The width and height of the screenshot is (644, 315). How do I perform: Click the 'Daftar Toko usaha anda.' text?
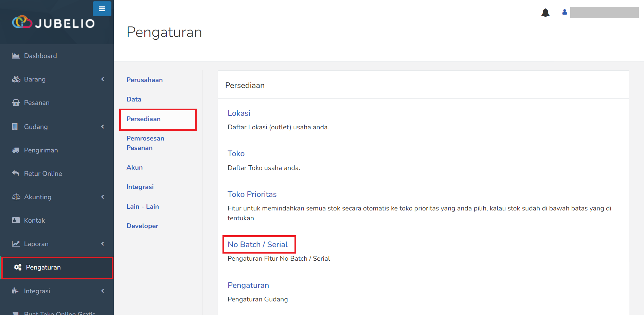264,168
